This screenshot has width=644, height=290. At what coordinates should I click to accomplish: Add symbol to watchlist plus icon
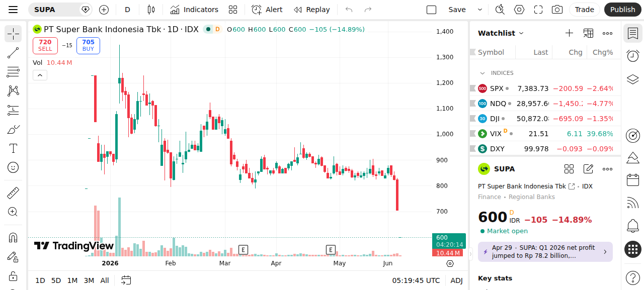(x=569, y=33)
